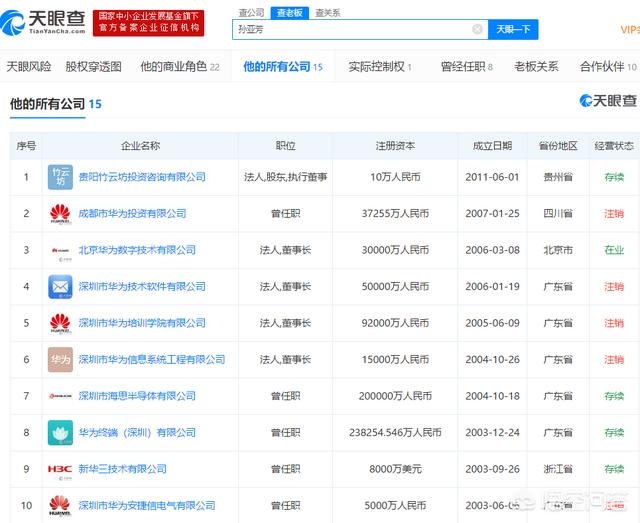This screenshot has height=523, width=640.
Task: Select the 查老板 search tab
Action: [x=290, y=13]
